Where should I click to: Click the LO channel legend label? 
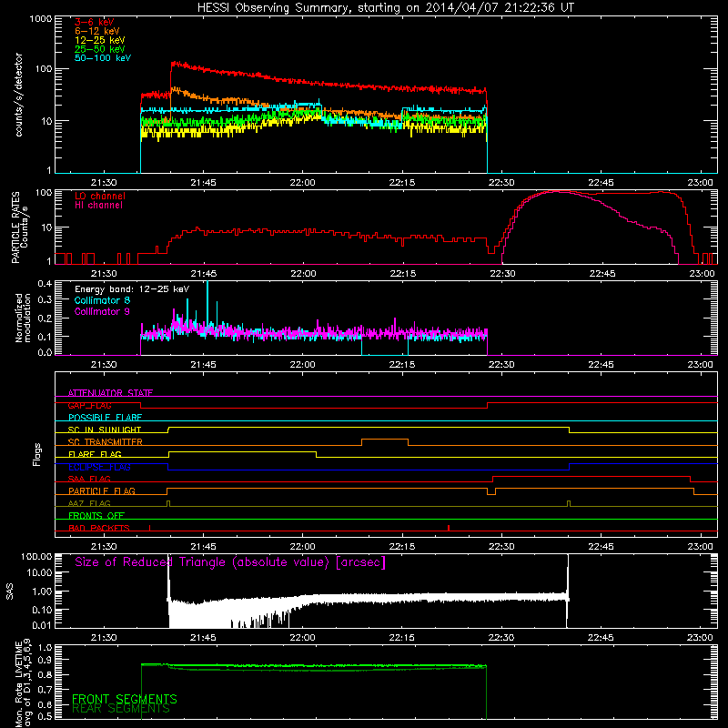[100, 196]
